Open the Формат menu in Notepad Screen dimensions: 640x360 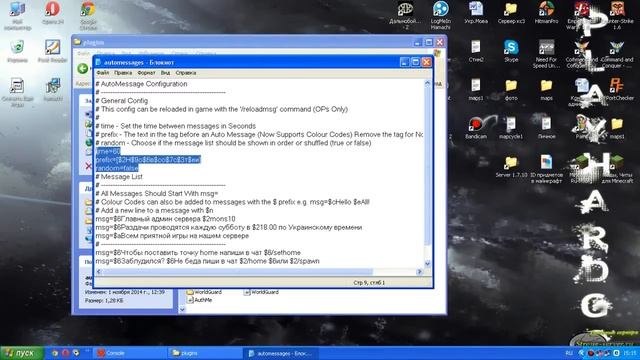(146, 73)
